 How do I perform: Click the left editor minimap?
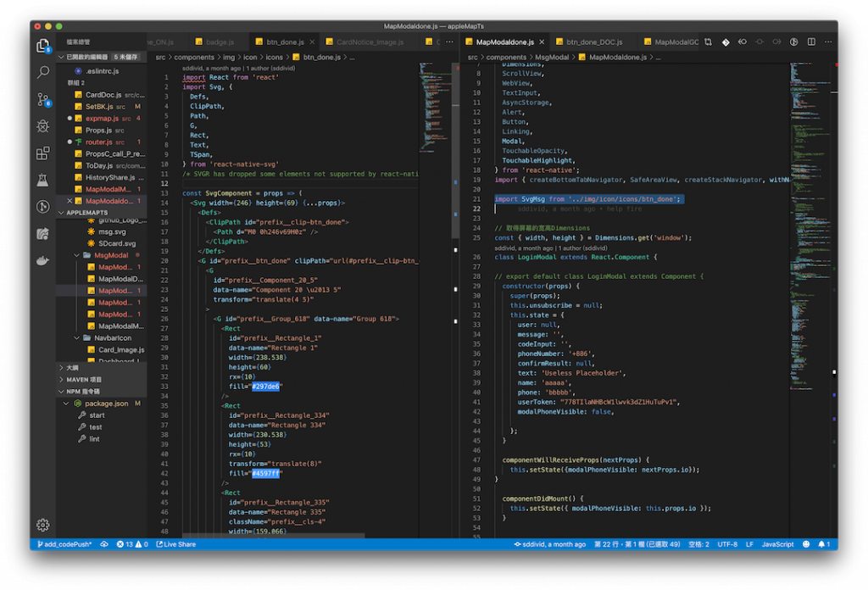click(435, 107)
